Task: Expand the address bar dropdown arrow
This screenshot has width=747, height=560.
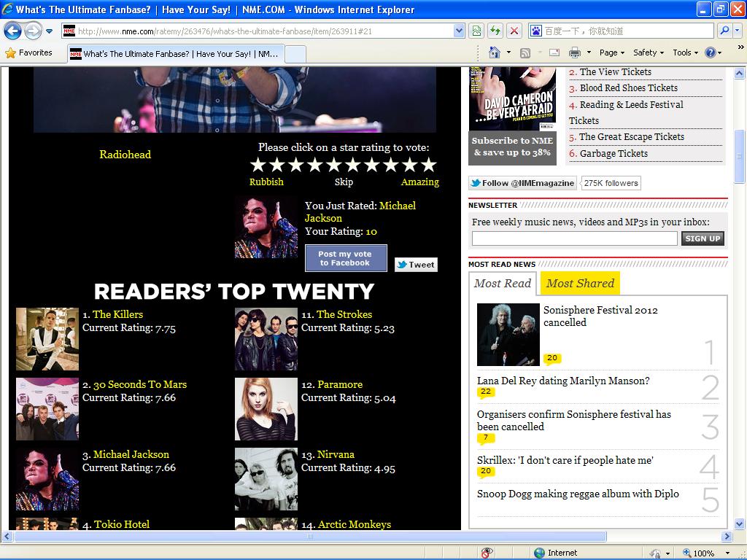Action: click(x=459, y=31)
